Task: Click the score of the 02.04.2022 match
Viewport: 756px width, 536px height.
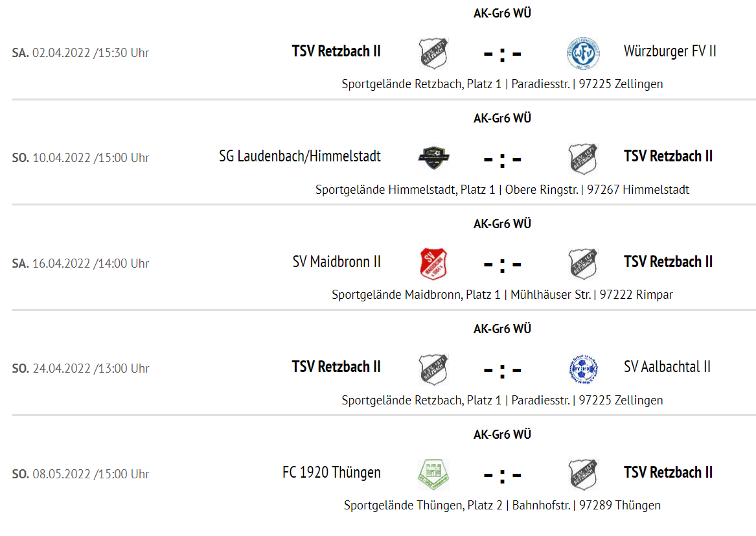Action: point(503,54)
